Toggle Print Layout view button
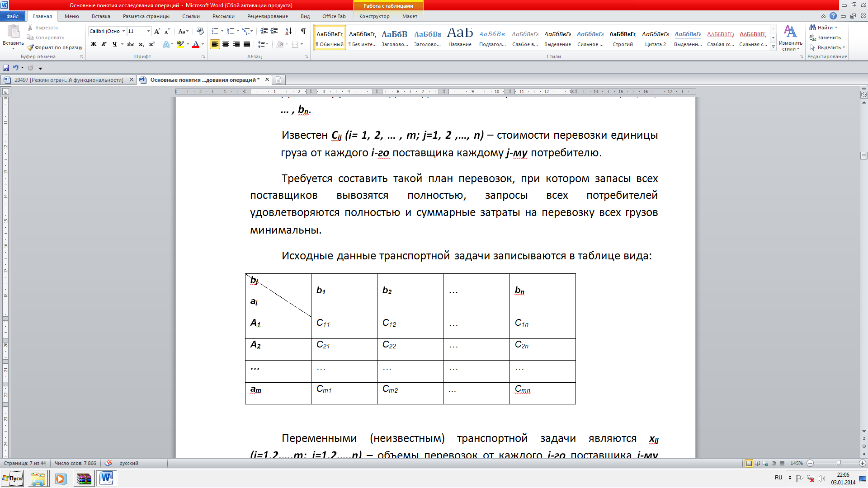Viewport: 868px width, 488px height. coord(749,463)
